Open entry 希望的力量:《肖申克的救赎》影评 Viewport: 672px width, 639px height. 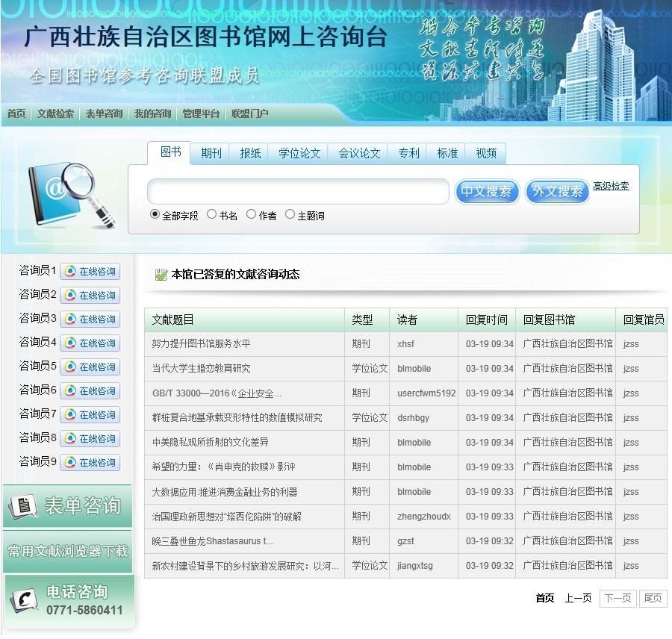tap(223, 467)
